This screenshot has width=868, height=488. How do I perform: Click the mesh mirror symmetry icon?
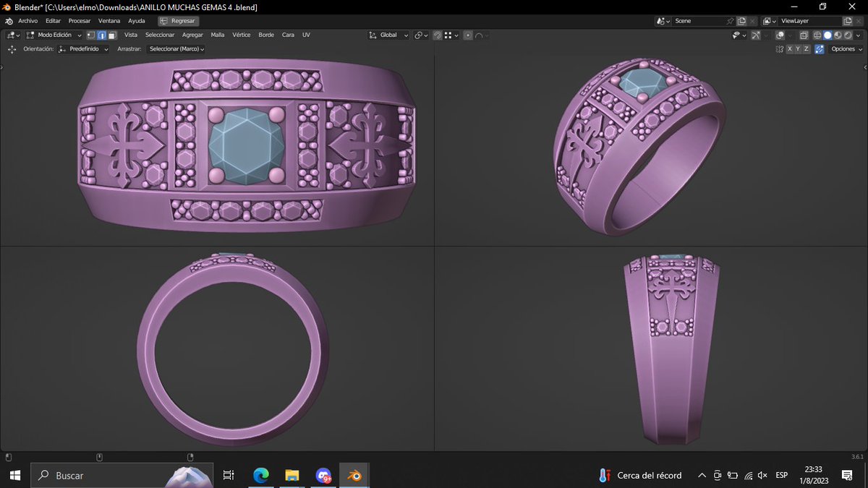tap(779, 49)
